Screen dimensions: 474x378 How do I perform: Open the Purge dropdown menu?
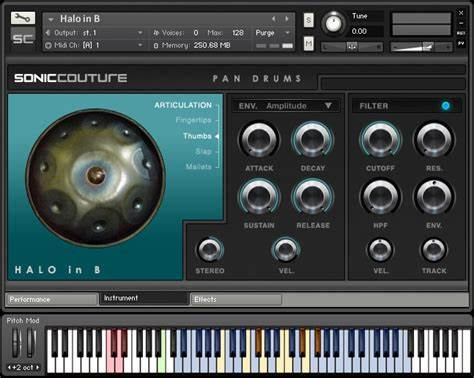tap(273, 33)
